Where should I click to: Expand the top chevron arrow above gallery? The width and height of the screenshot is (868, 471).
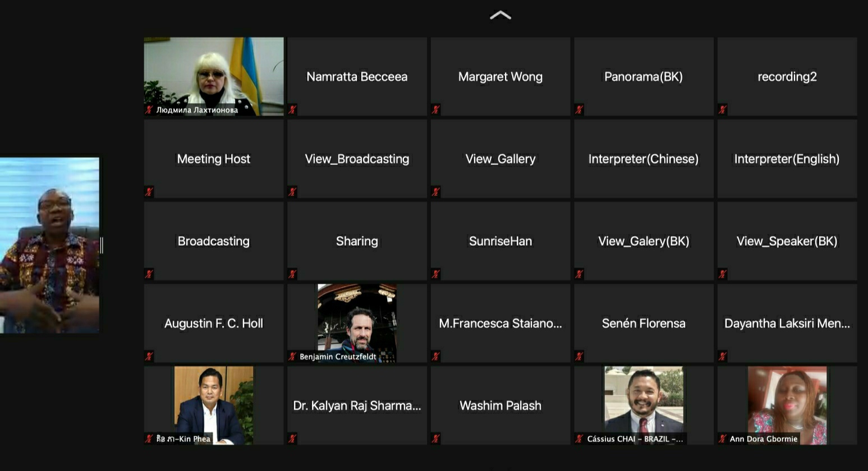click(500, 16)
